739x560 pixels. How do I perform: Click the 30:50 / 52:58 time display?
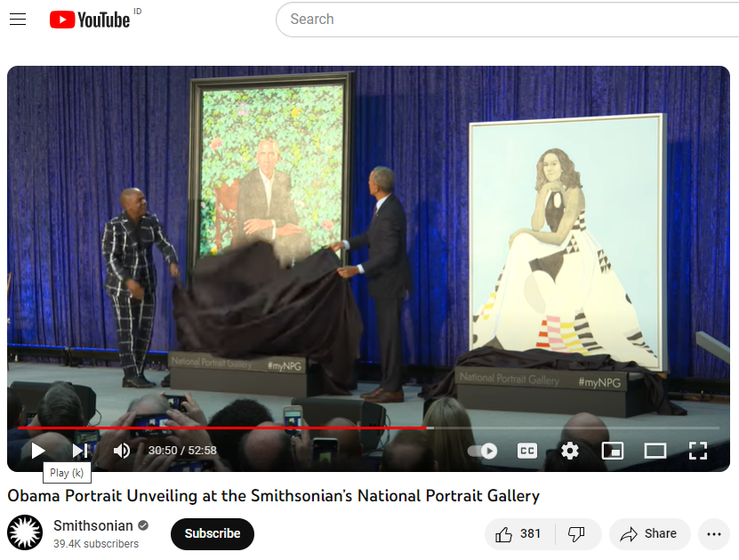pyautogui.click(x=182, y=451)
